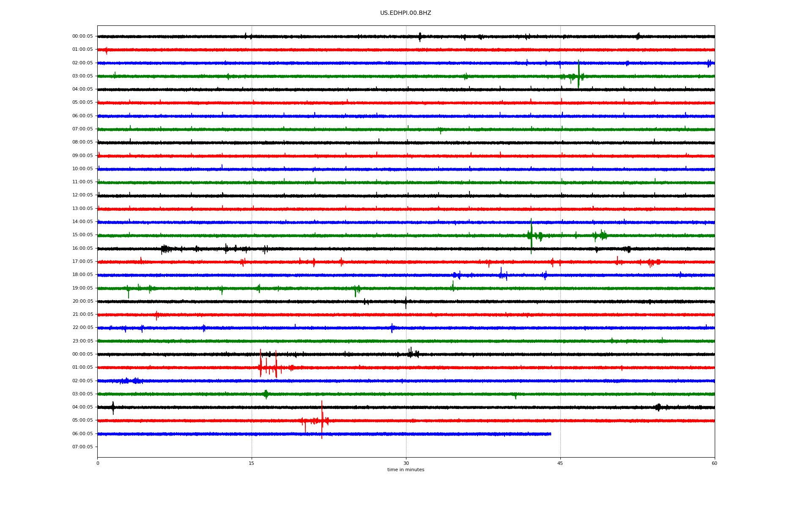
Task: Click the 14:00:05 row label
Action: [82, 222]
